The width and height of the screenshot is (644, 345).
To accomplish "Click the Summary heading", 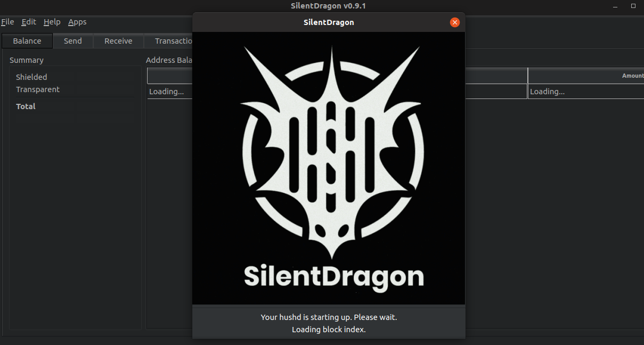I will (x=27, y=60).
